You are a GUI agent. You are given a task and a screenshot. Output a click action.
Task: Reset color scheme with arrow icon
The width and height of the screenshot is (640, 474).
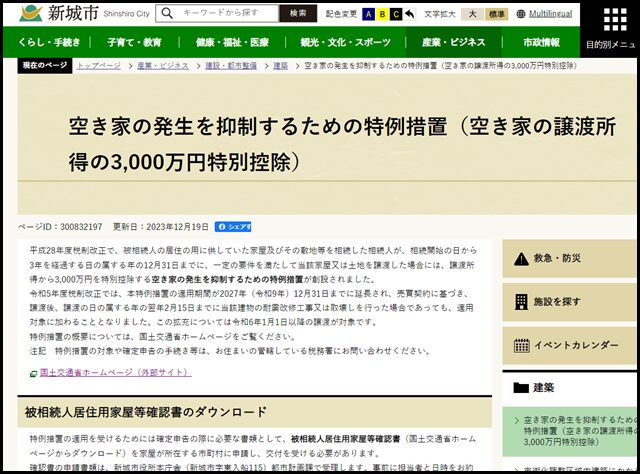410,14
